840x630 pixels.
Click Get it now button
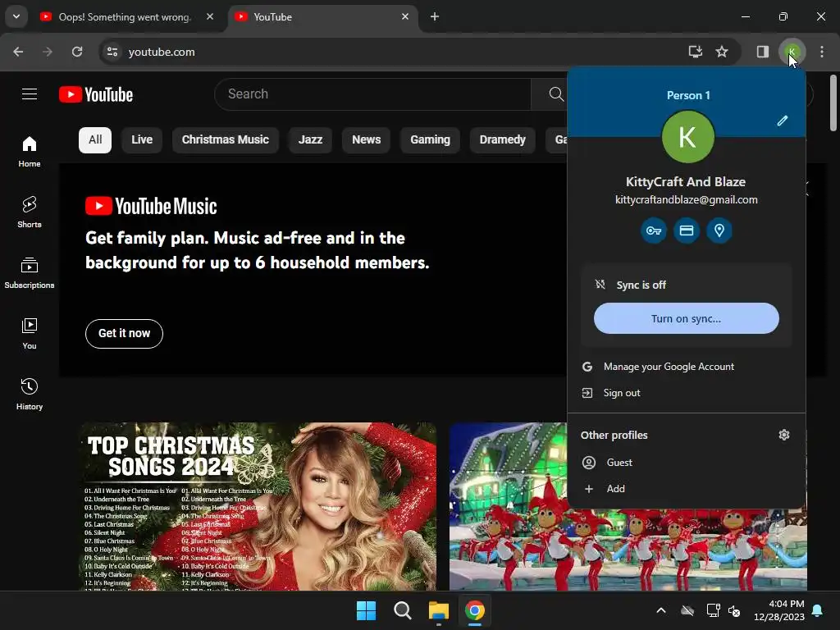pyautogui.click(x=125, y=333)
